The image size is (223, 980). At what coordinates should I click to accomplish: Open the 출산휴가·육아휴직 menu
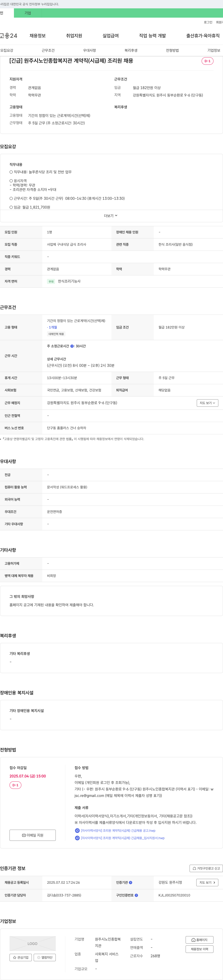coord(203,36)
